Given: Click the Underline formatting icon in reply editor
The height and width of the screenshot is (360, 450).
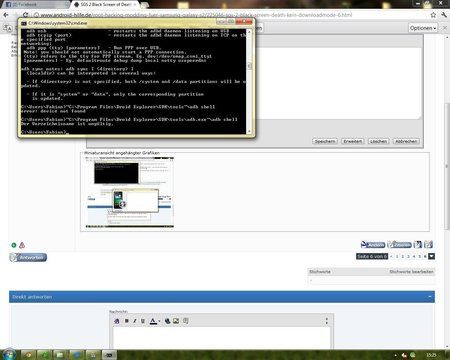Looking at the screenshot, I should coord(143,321).
